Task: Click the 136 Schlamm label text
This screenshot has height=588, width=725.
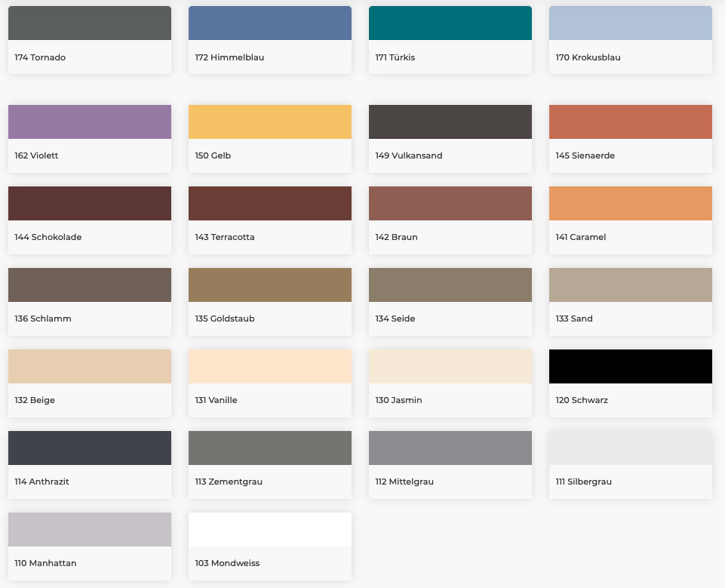Action: click(43, 319)
